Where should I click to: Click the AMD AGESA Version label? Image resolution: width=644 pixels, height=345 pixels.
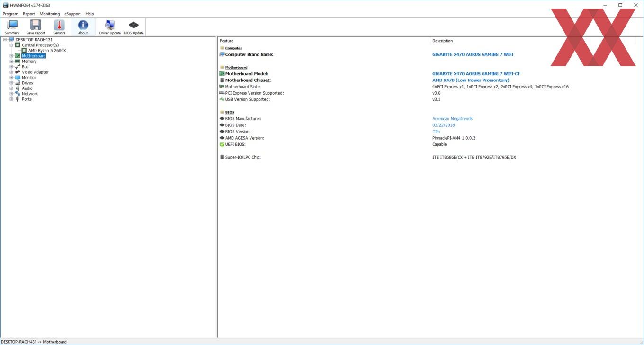click(245, 138)
